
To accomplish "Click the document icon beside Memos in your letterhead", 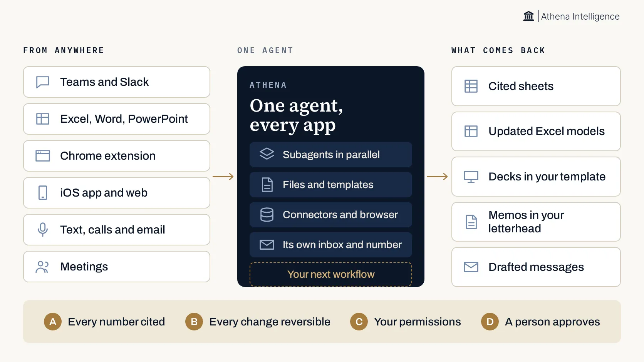I will pos(471,222).
